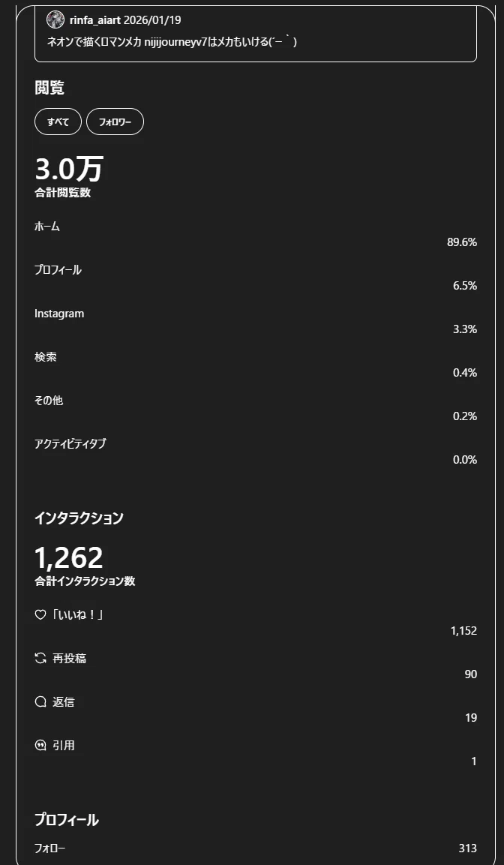The image size is (504, 865).
Task: Click the rinfa_aiart profile avatar
Action: point(55,20)
